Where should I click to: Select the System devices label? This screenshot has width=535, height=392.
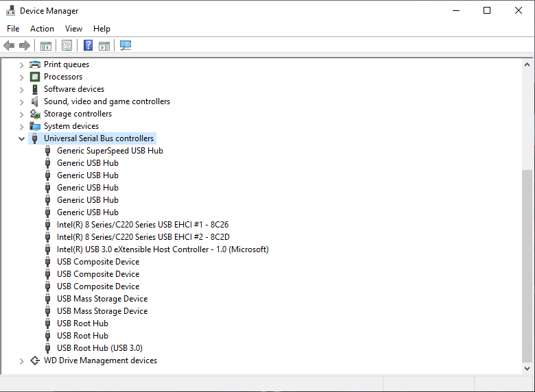[71, 126]
